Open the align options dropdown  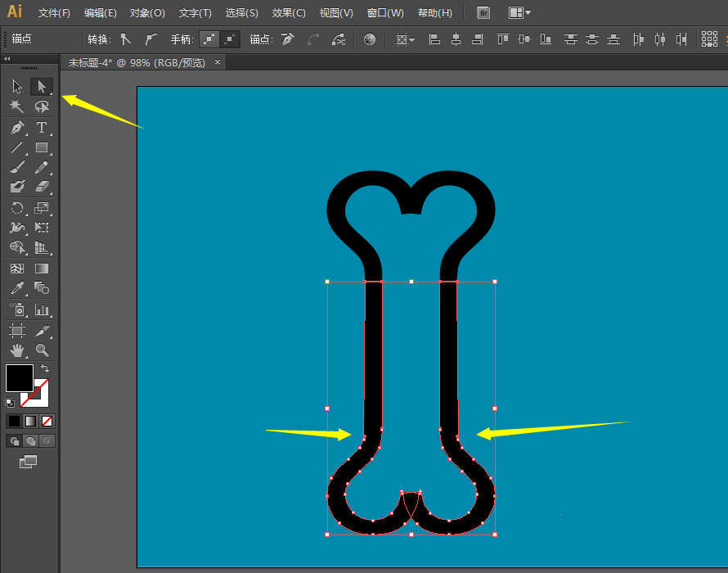tap(407, 39)
